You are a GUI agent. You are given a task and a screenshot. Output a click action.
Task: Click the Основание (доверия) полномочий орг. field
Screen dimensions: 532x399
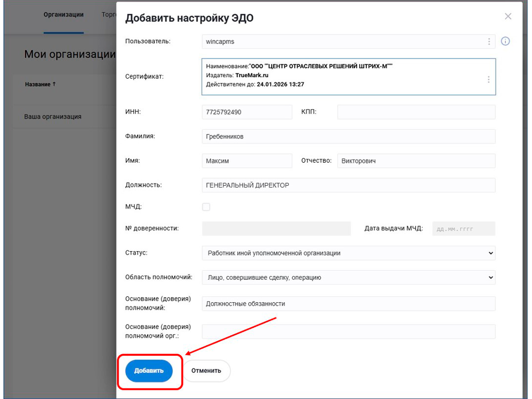[348, 332]
